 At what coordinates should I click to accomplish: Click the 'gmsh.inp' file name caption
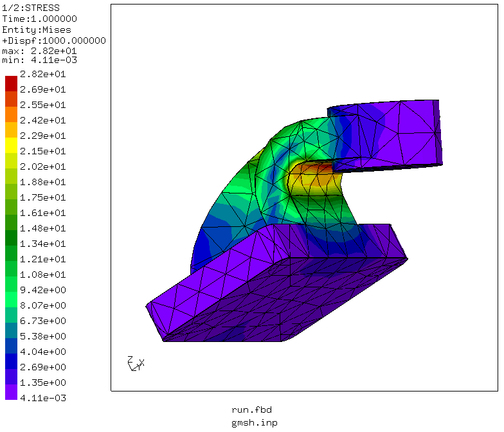pyautogui.click(x=255, y=423)
